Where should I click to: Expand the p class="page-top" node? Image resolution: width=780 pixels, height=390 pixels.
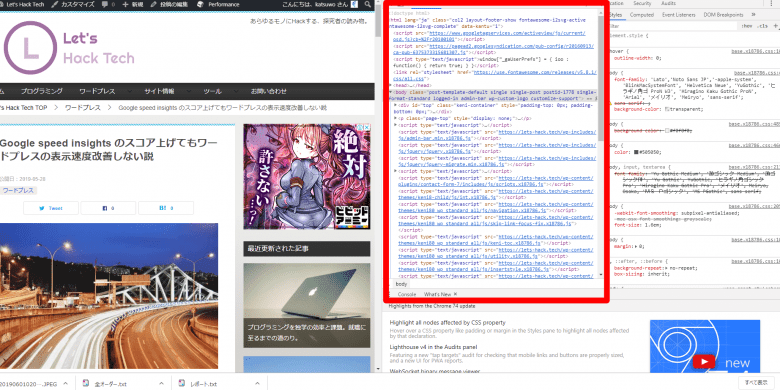[x=395, y=118]
